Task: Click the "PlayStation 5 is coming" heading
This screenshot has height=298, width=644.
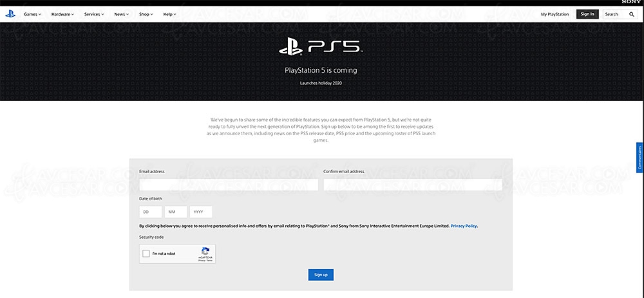Action: (x=321, y=70)
